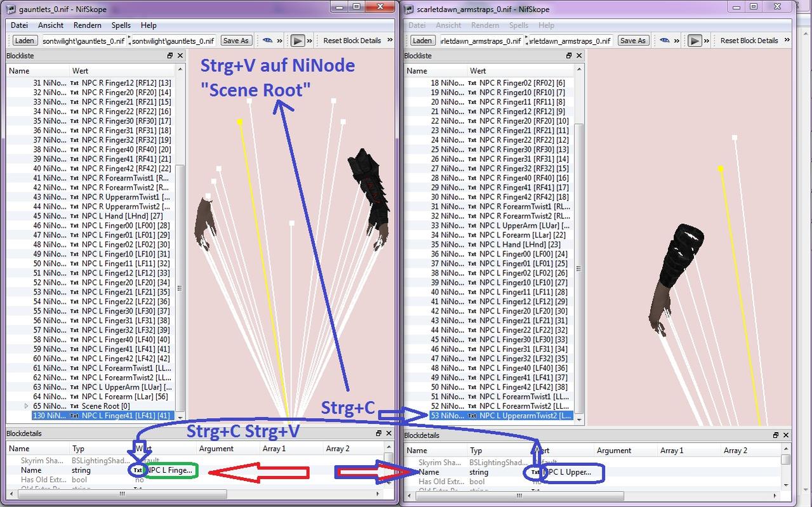The width and height of the screenshot is (812, 507).
Task: Expand the 65 NiNode Scene Root tree item
Action: coord(26,406)
